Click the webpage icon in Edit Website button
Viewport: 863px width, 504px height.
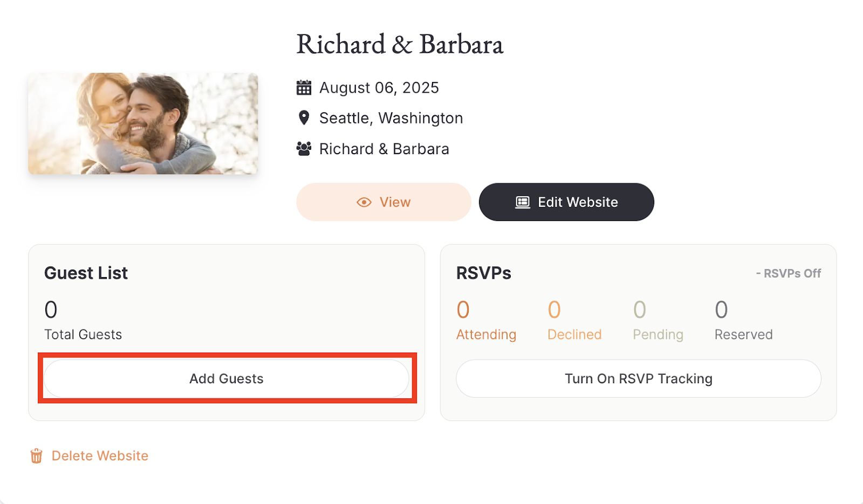click(x=523, y=202)
